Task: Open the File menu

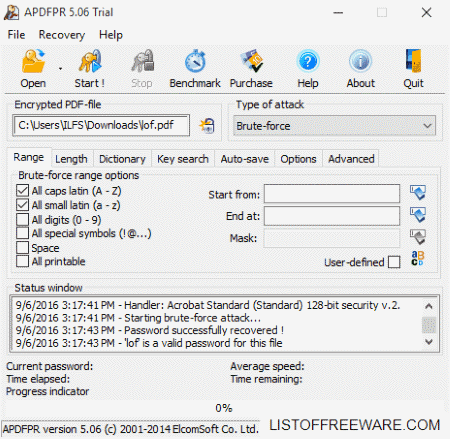Action: [x=16, y=35]
